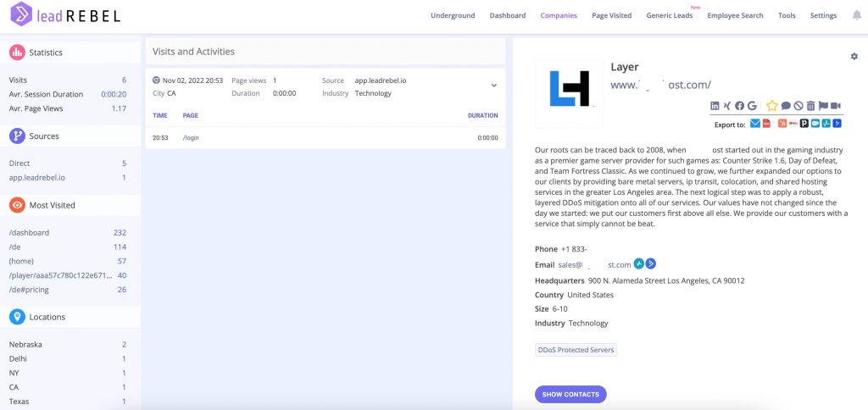Export via the blue arrow icon
Screen dimensions: 868x410
837,124
